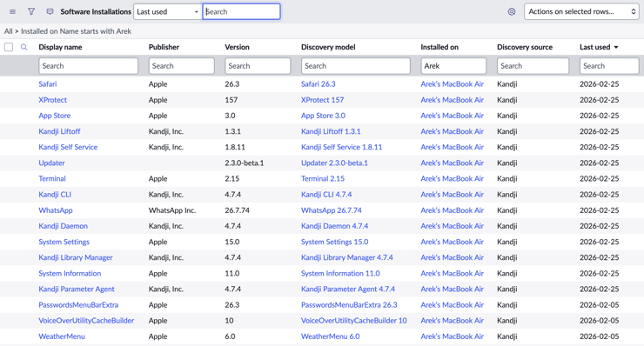This screenshot has width=644, height=346.
Task: Click the All breadcrumb link
Action: pyautogui.click(x=8, y=31)
